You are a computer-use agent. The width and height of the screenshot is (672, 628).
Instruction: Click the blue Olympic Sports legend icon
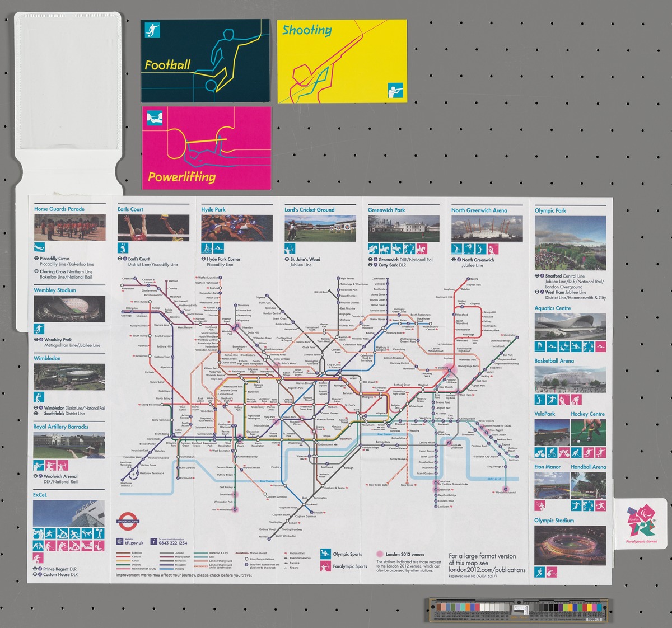[325, 554]
